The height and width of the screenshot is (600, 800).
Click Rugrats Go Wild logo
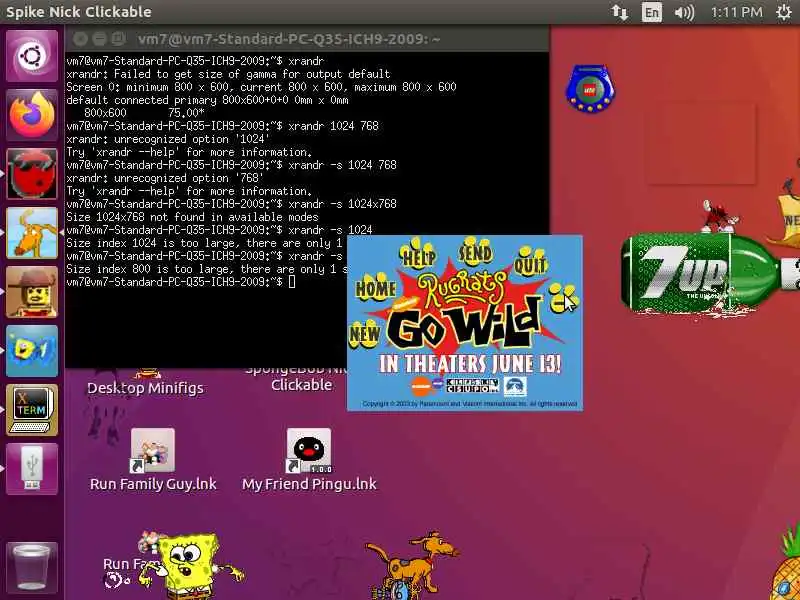462,310
